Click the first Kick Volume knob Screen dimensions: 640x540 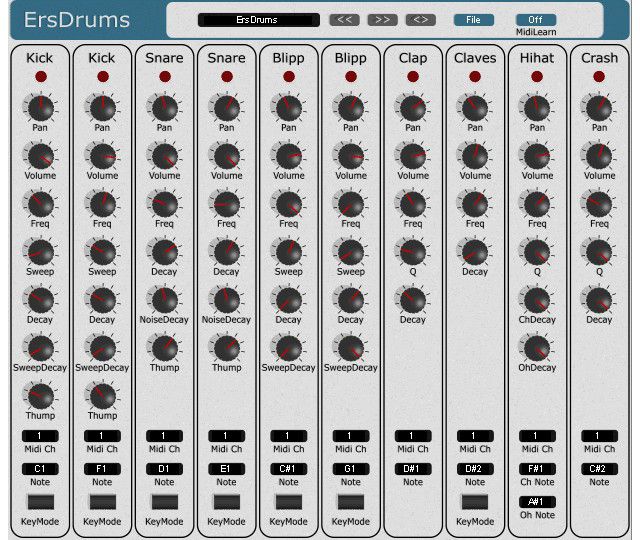pos(40,156)
